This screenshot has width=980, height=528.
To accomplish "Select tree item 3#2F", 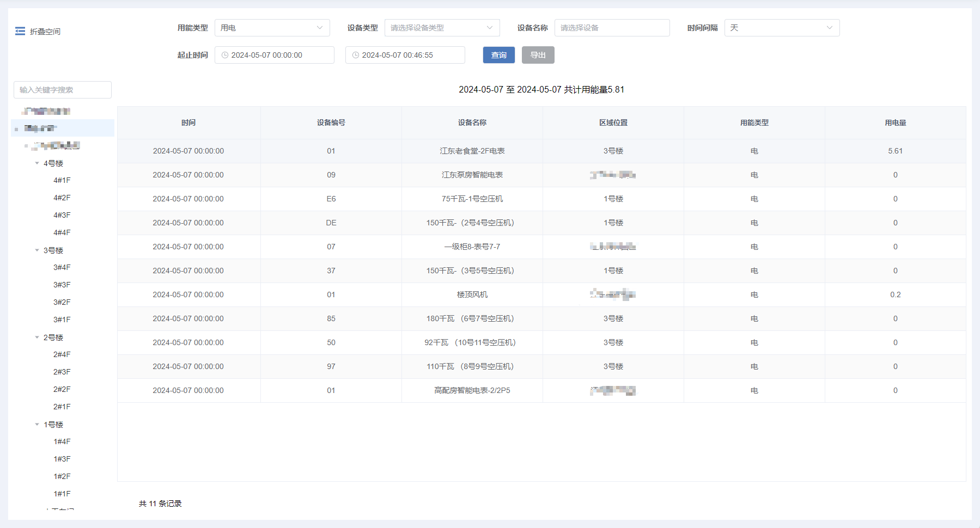I will [x=62, y=302].
